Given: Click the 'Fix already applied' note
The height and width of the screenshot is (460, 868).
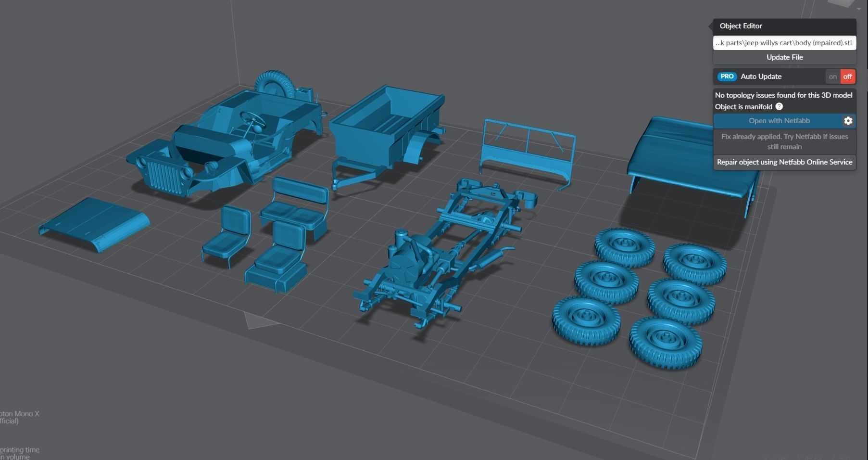Looking at the screenshot, I should [784, 141].
